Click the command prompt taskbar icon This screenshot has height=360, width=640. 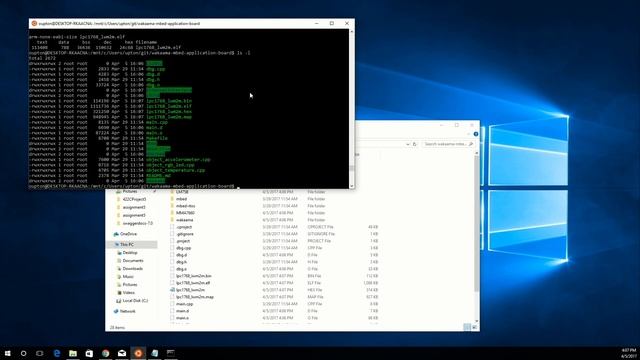click(x=171, y=353)
